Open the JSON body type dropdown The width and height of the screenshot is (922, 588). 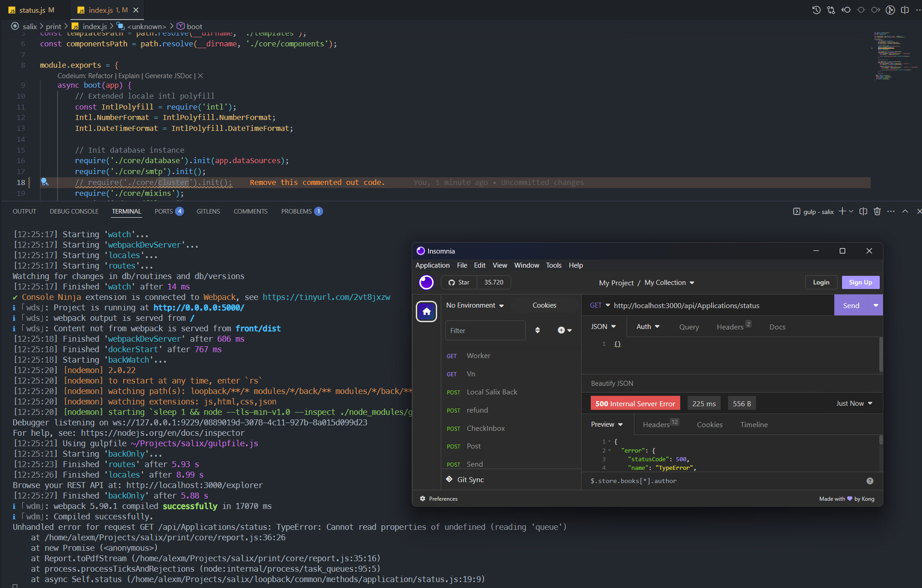pyautogui.click(x=603, y=327)
